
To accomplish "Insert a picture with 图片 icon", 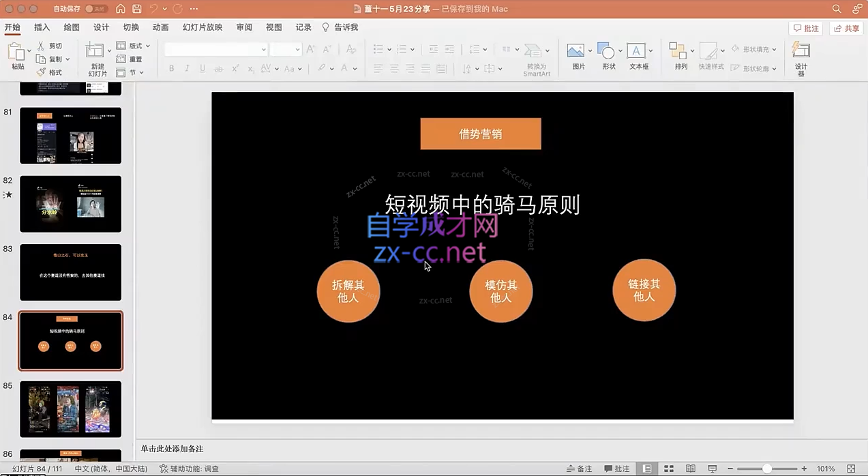I will 576,51.
